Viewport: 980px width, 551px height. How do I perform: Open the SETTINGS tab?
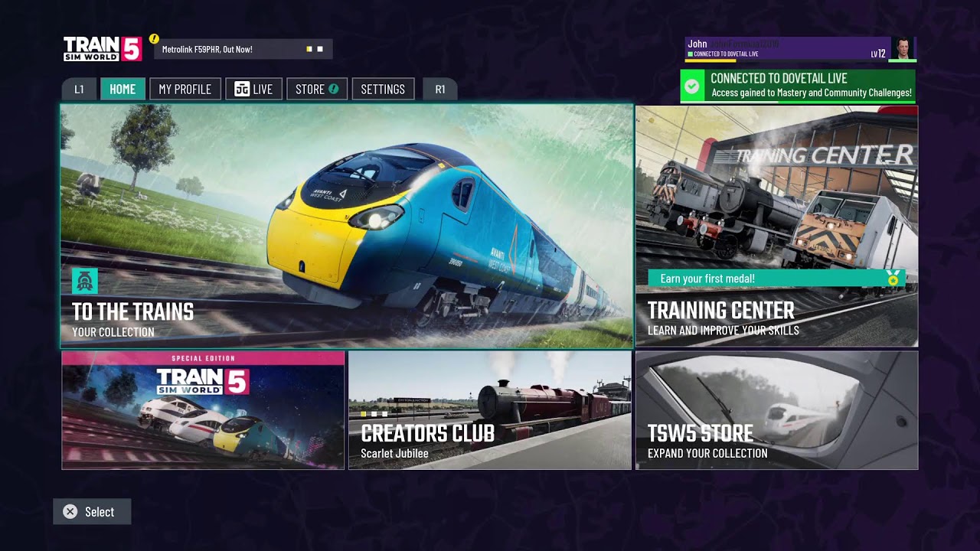click(383, 89)
